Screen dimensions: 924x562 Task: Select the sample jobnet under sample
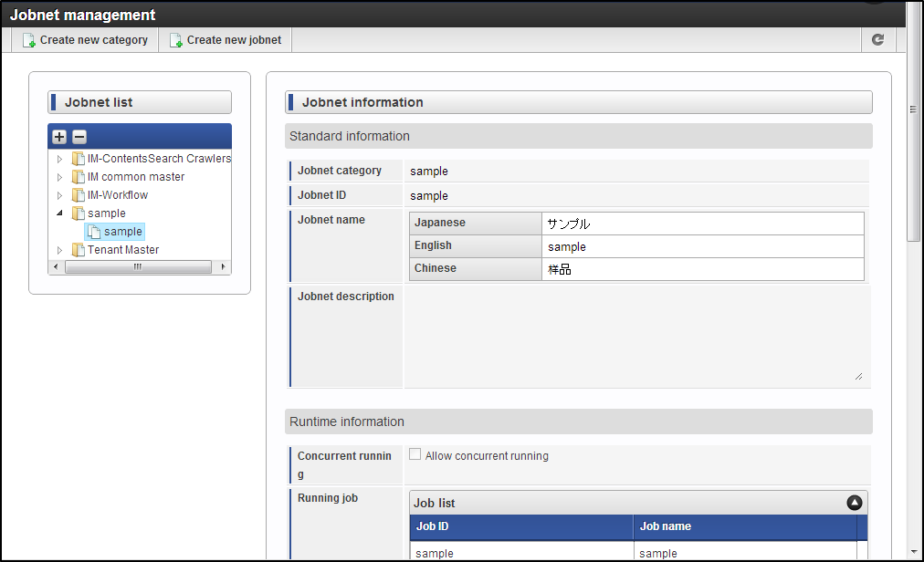point(123,232)
